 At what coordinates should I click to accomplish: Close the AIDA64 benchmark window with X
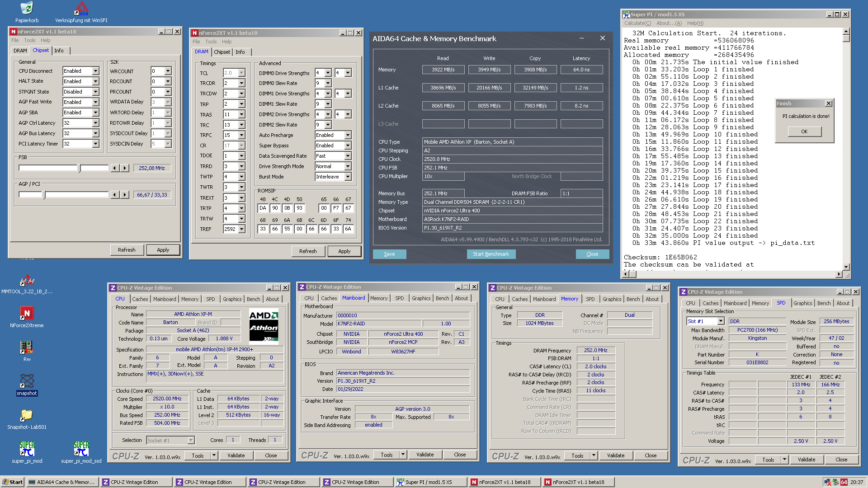click(x=602, y=38)
